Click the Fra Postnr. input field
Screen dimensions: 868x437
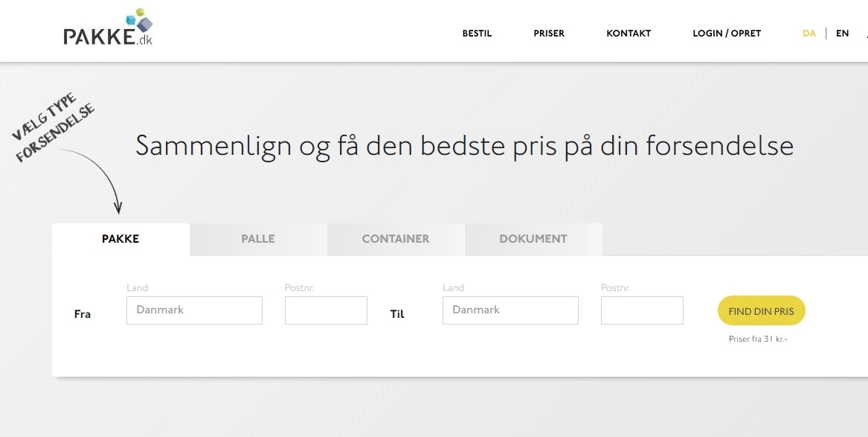326,310
